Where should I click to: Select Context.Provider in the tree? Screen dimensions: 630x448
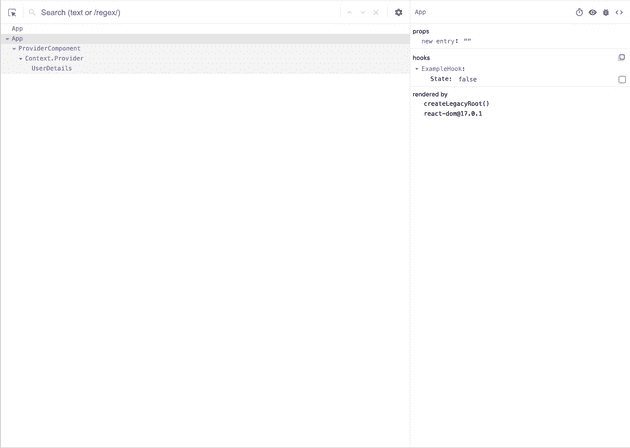click(54, 58)
